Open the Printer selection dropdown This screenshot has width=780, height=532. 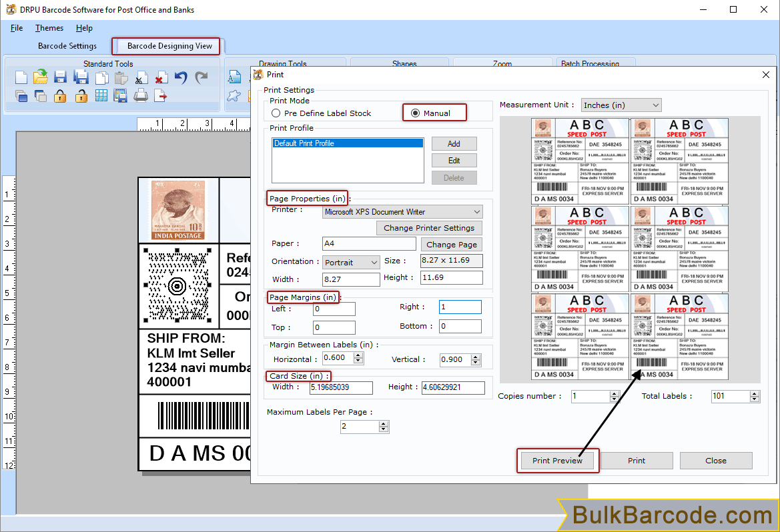point(402,212)
